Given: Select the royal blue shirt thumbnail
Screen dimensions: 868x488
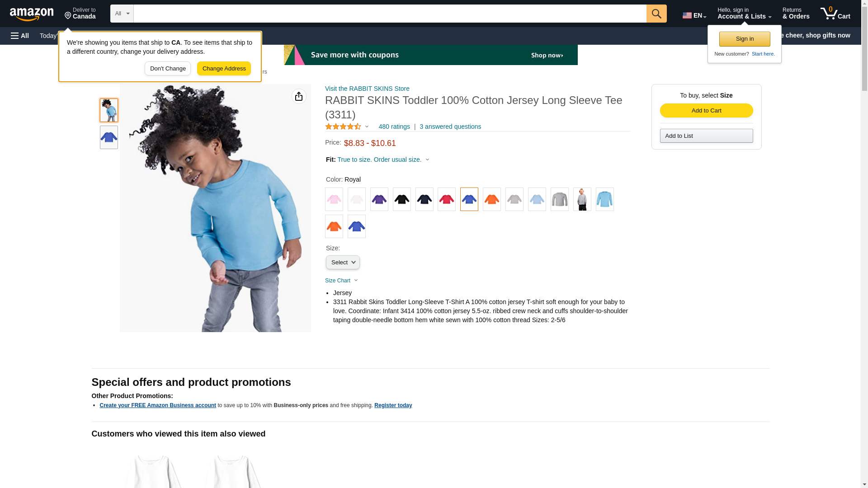Looking at the screenshot, I should pyautogui.click(x=109, y=137).
